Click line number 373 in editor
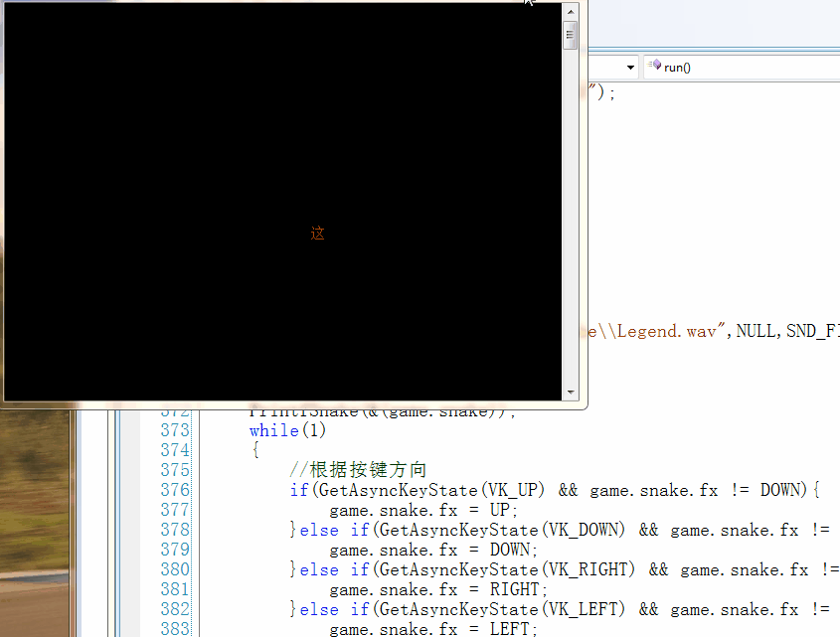The height and width of the screenshot is (637, 840). (x=175, y=430)
